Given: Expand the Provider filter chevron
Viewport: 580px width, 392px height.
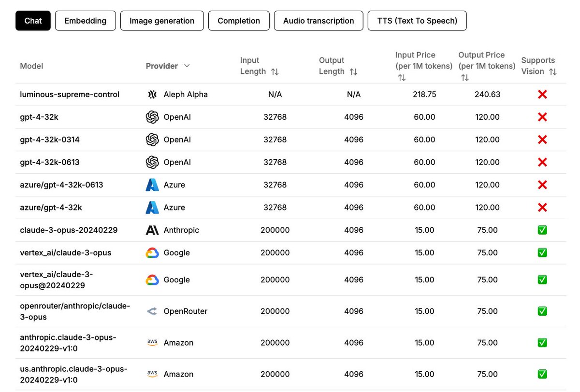Looking at the screenshot, I should tap(187, 66).
